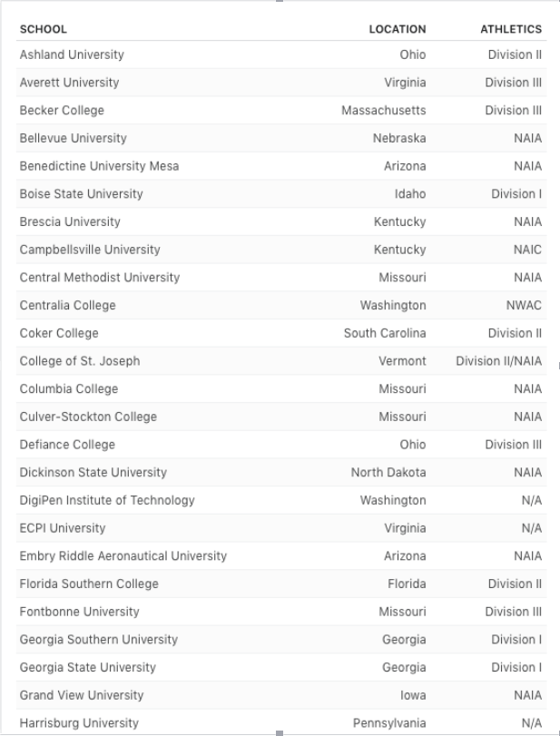Click the SCHOOL column header
Viewport: 560px width, 736px height.
pyautogui.click(x=44, y=29)
